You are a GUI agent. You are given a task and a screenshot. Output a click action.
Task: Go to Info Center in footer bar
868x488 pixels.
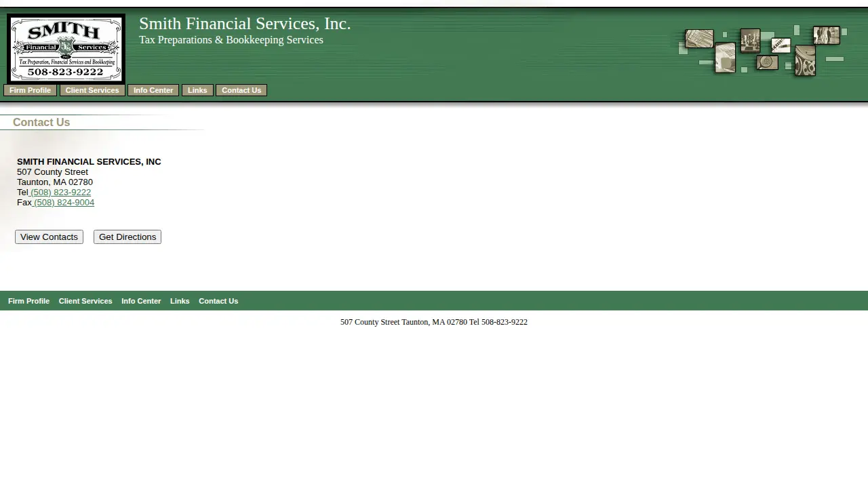click(141, 301)
